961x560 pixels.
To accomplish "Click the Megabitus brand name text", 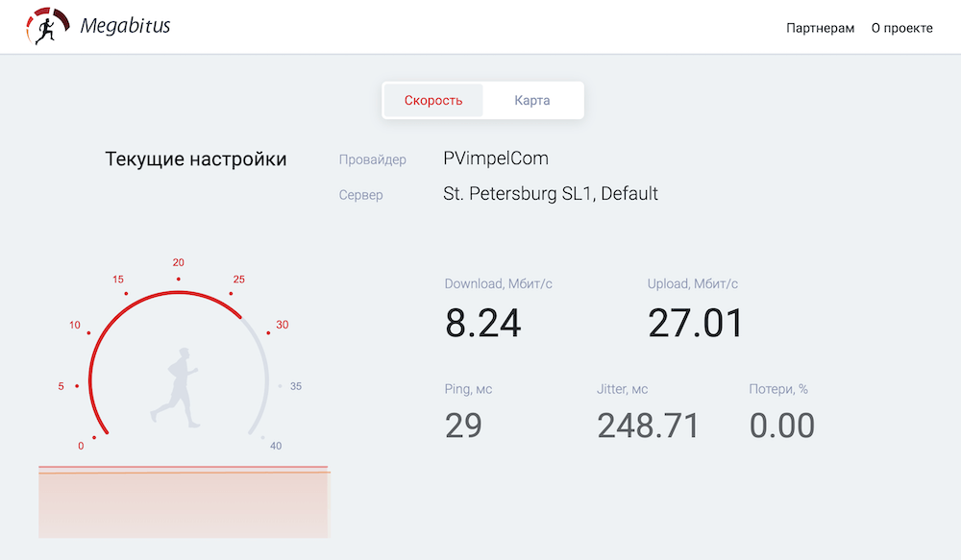I will [125, 26].
